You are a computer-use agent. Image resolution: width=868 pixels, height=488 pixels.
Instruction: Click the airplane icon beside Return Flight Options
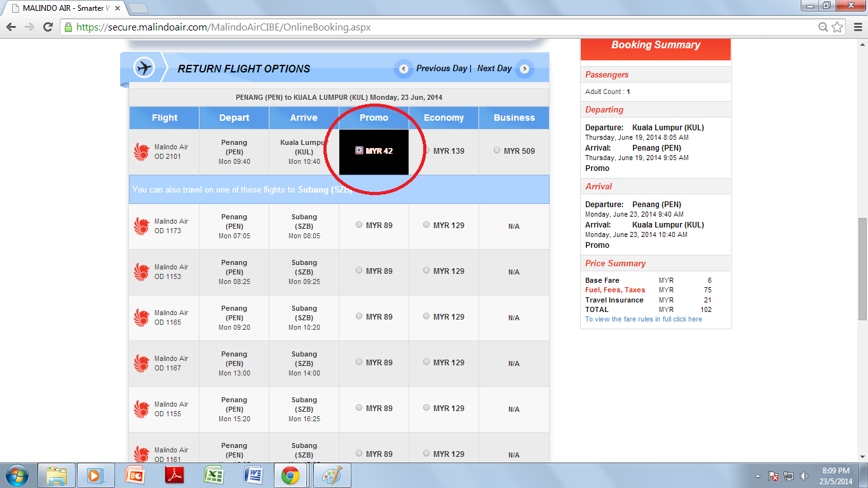point(145,67)
